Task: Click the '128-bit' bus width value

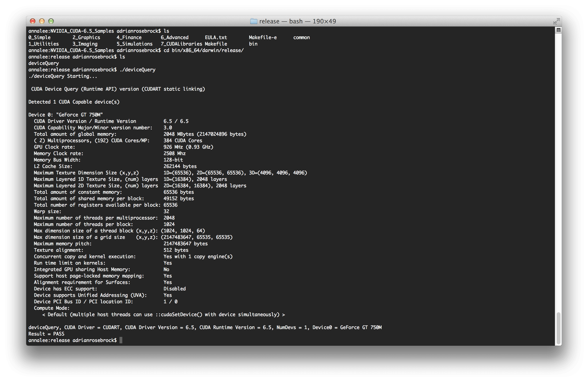Action: click(173, 159)
